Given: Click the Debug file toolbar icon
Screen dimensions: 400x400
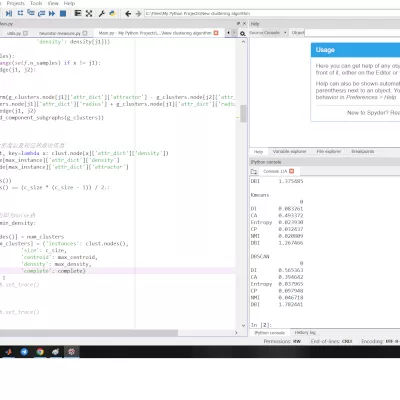Looking at the screenshot, I should point(9,13).
